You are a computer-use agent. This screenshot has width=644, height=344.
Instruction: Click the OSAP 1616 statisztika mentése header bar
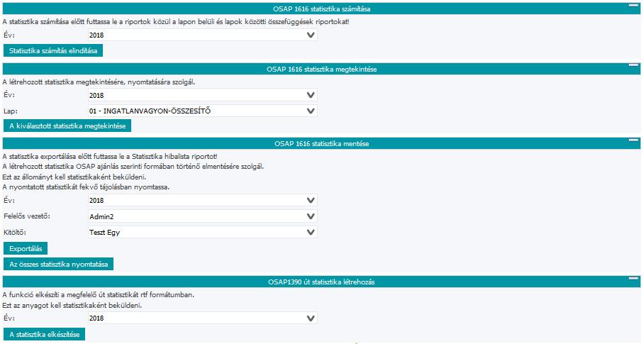point(321,144)
